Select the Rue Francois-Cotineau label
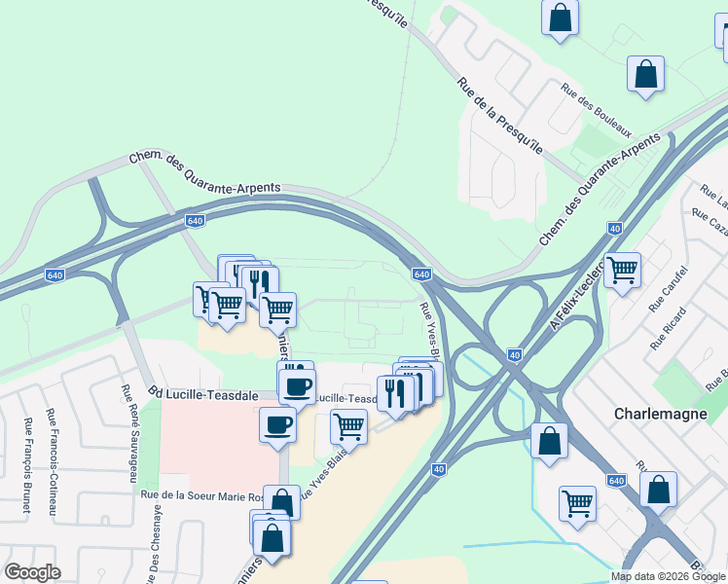Screen dimensions: 728x584 (x=53, y=462)
